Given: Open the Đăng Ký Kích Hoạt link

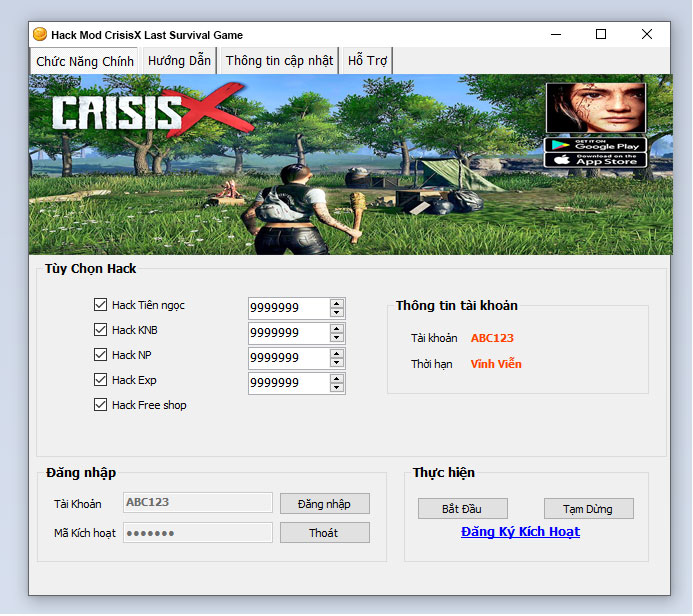Looking at the screenshot, I should click(x=520, y=532).
